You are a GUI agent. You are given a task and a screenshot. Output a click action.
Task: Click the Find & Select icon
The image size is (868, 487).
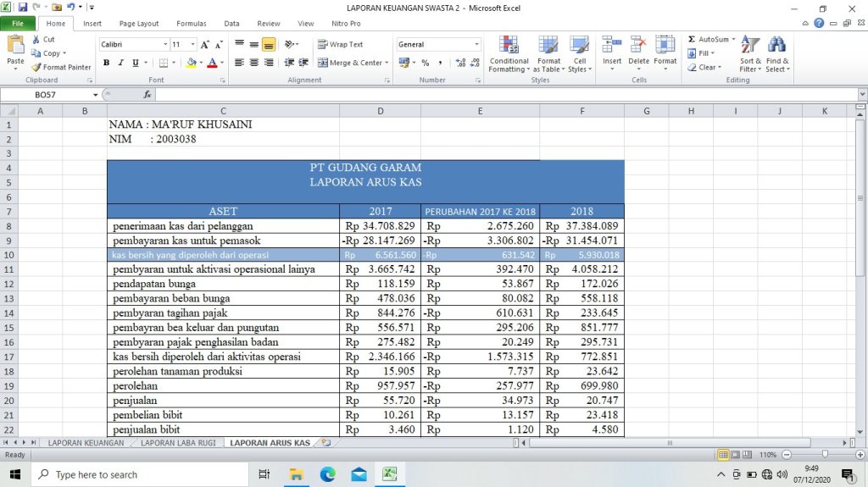coord(776,46)
